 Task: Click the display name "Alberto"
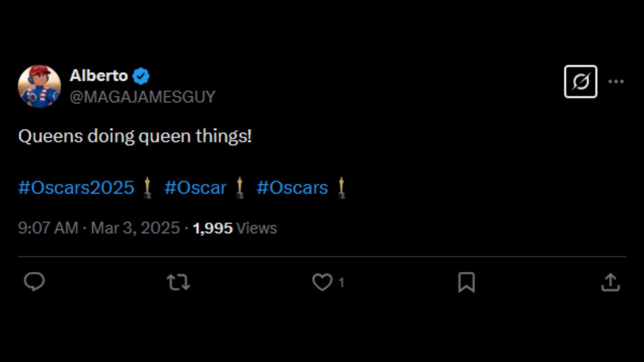99,76
